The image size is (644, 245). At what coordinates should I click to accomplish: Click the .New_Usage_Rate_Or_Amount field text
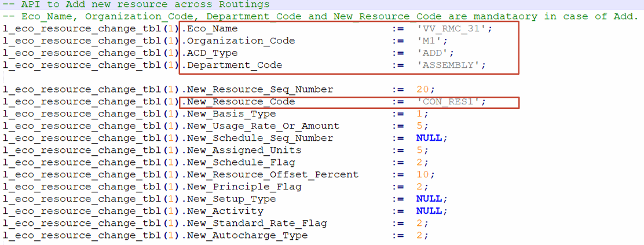261,126
